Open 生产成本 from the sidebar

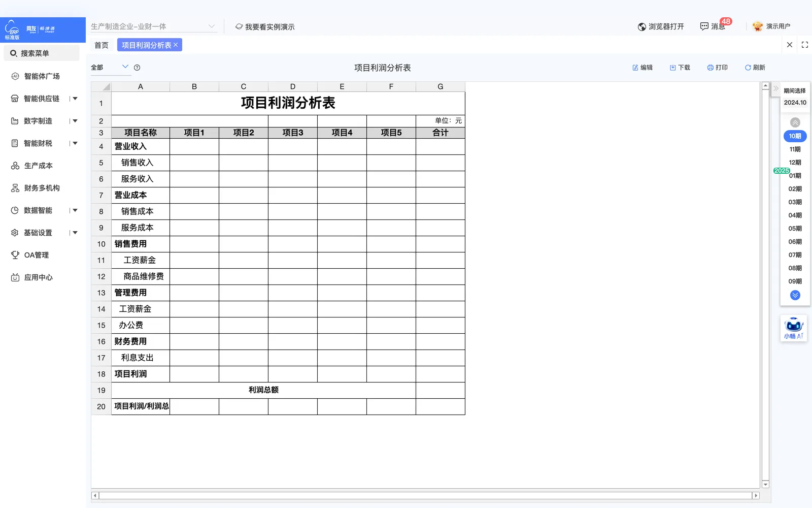(x=38, y=166)
